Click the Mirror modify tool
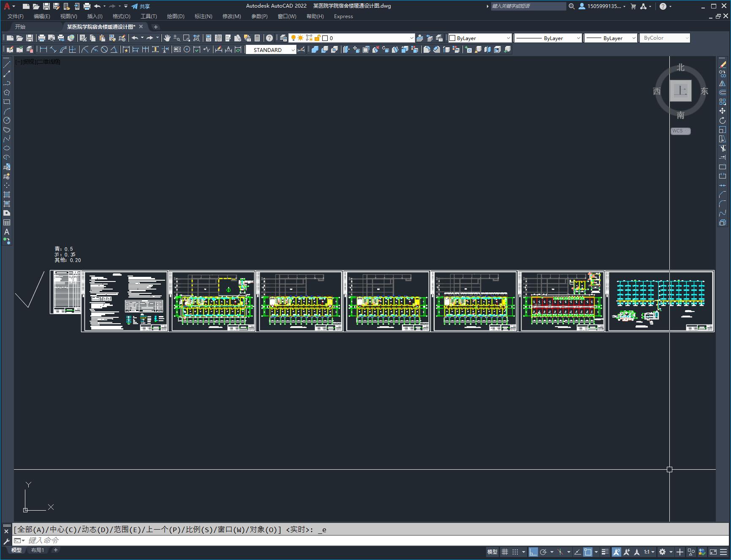The image size is (731, 560). 723,83
